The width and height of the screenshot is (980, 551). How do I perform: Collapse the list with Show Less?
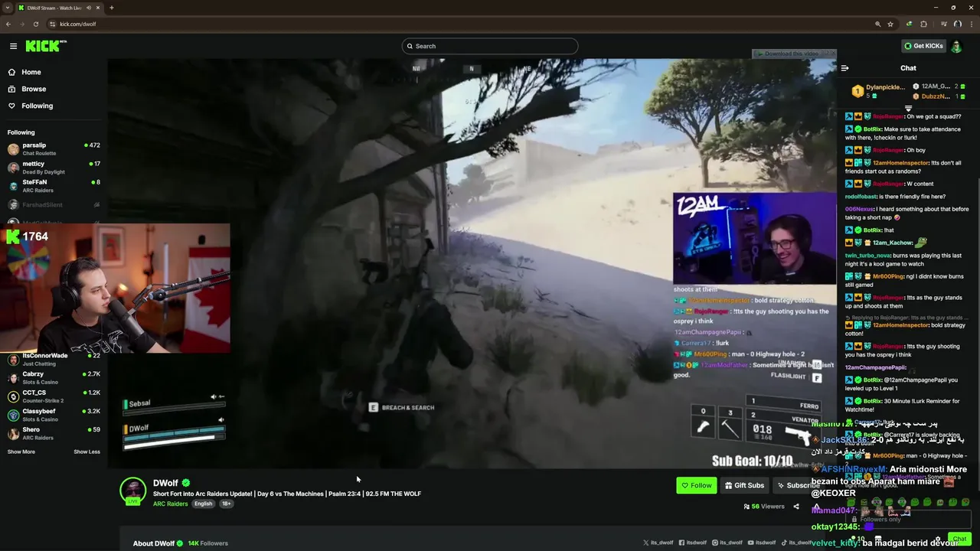point(87,452)
